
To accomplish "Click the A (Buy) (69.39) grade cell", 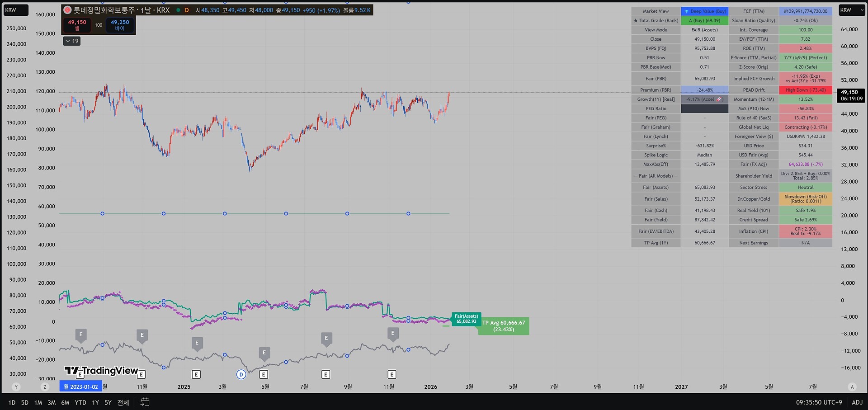I will pyautogui.click(x=705, y=20).
